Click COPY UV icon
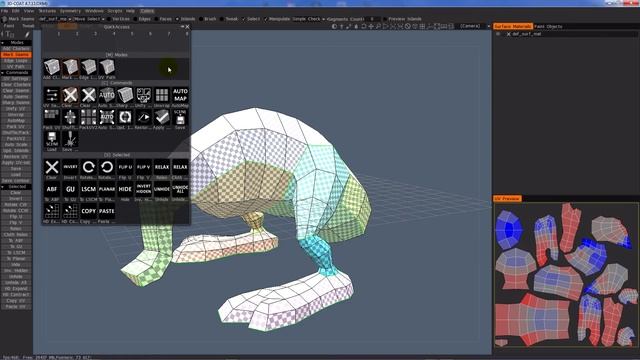The width and height of the screenshot is (640, 360). 89,211
